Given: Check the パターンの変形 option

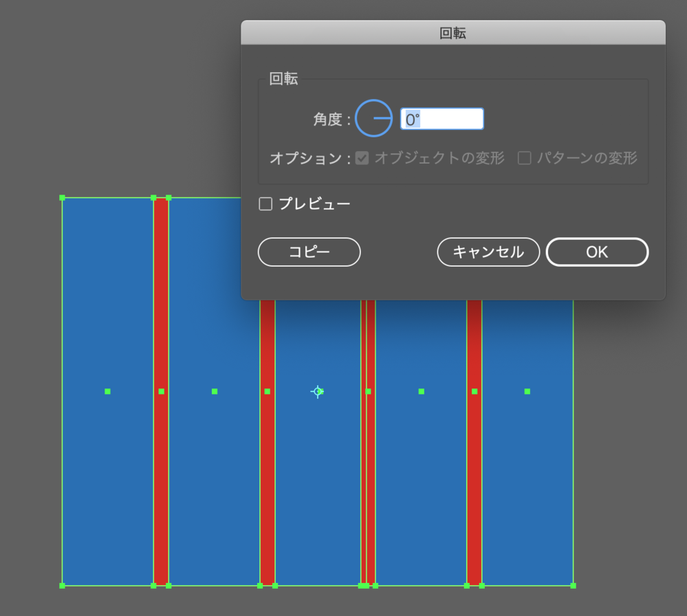Looking at the screenshot, I should 524,158.
